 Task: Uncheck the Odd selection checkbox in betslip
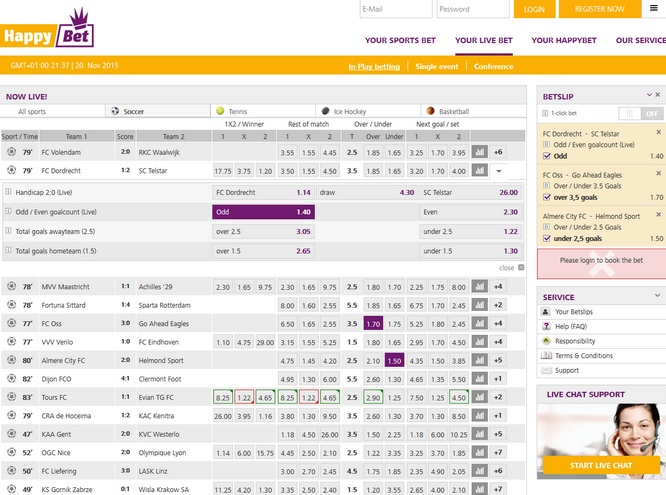547,156
